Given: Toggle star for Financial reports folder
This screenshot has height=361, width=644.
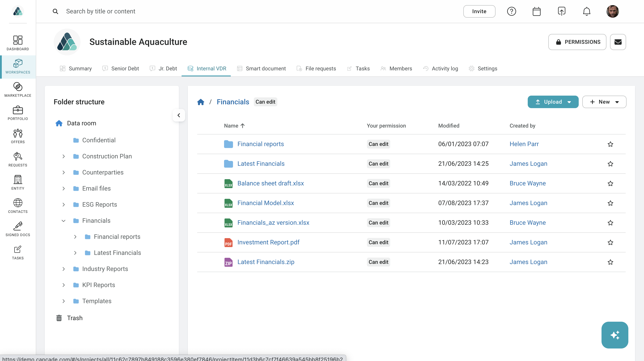Looking at the screenshot, I should point(610,144).
